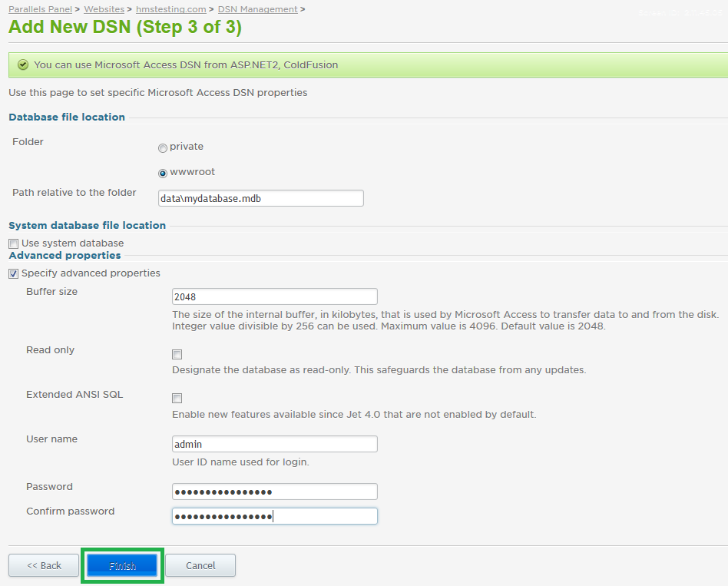Go to the Websites breadcrumb link
Viewport: 728px width, 586px height.
[x=104, y=9]
